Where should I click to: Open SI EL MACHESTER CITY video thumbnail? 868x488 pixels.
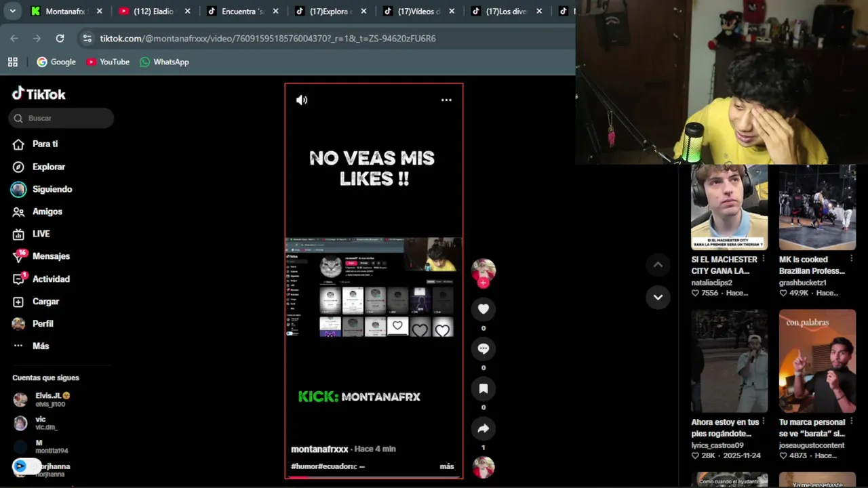[729, 207]
